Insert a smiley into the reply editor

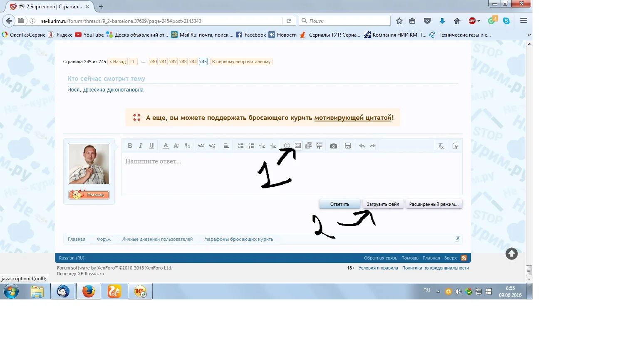(x=287, y=146)
